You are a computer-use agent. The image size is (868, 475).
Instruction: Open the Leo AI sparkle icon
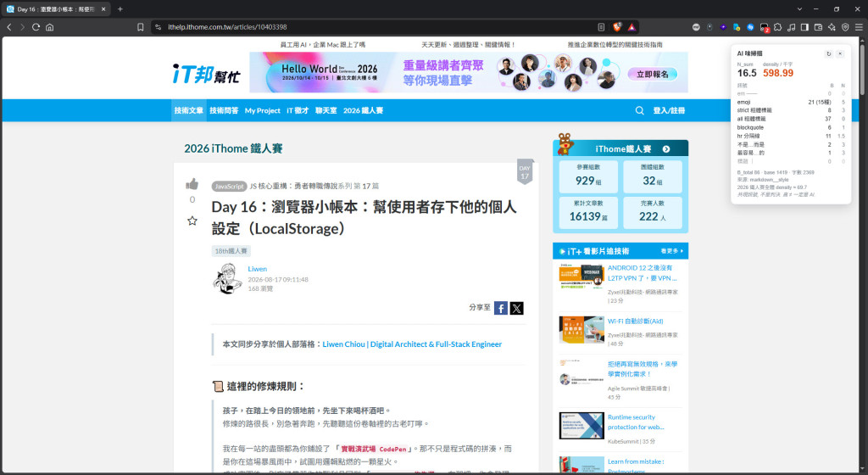(x=832, y=26)
